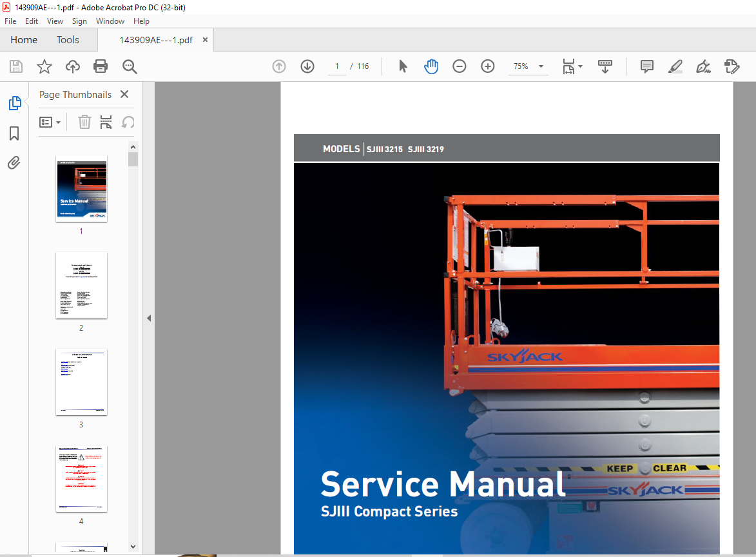Rotate page thumbnail counterclockwise
Viewport: 756px width, 557px height.
pos(128,122)
